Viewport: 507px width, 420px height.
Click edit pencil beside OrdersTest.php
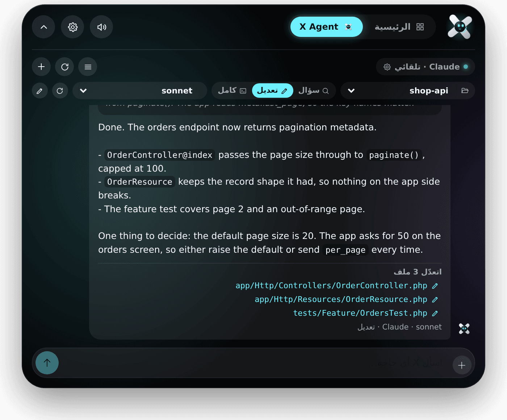(x=435, y=314)
